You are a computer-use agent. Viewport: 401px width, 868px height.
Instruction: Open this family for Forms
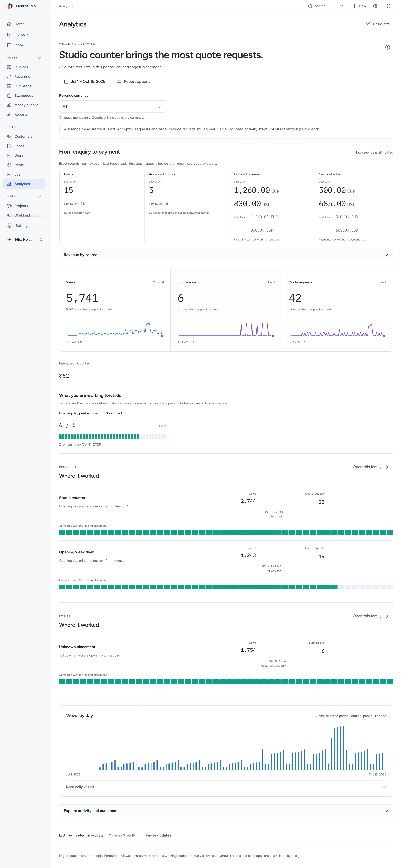coord(370,616)
